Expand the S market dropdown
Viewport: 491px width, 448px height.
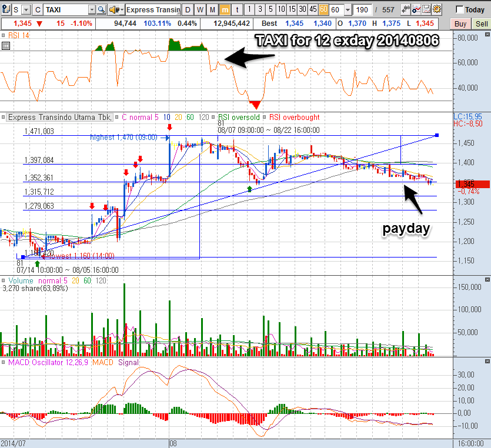pyautogui.click(x=26, y=10)
